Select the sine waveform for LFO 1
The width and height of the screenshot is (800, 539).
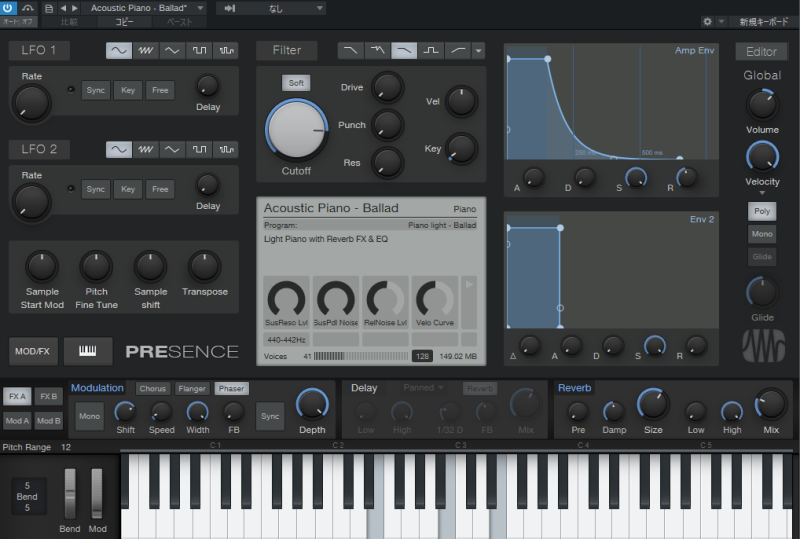(x=119, y=50)
